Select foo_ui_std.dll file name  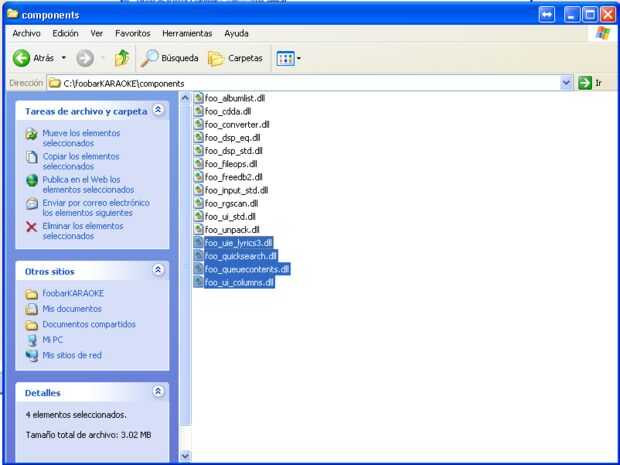coord(230,217)
